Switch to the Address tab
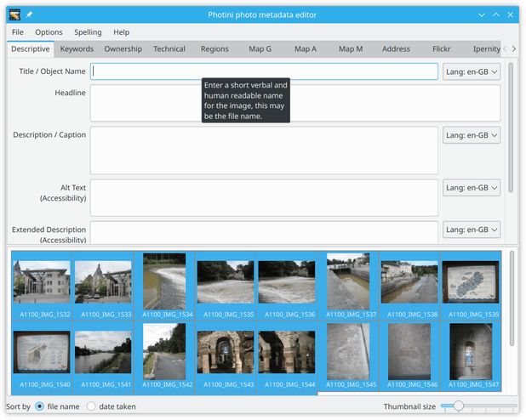The image size is (526, 420). tap(396, 49)
